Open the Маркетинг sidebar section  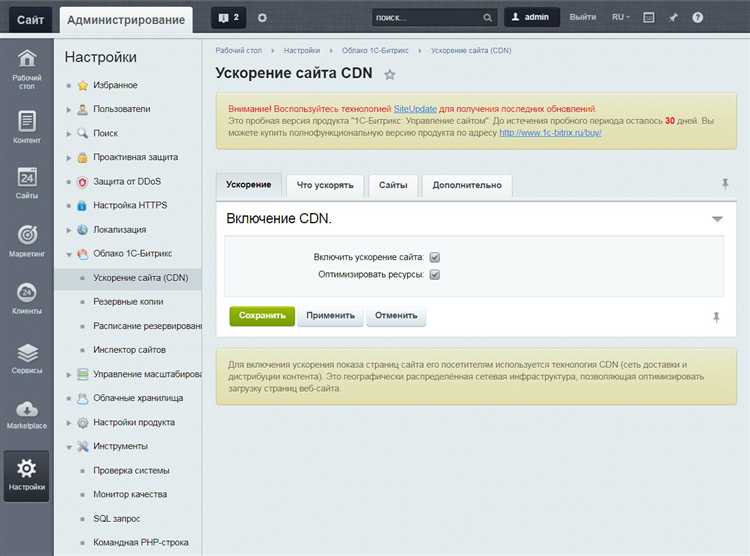(27, 241)
